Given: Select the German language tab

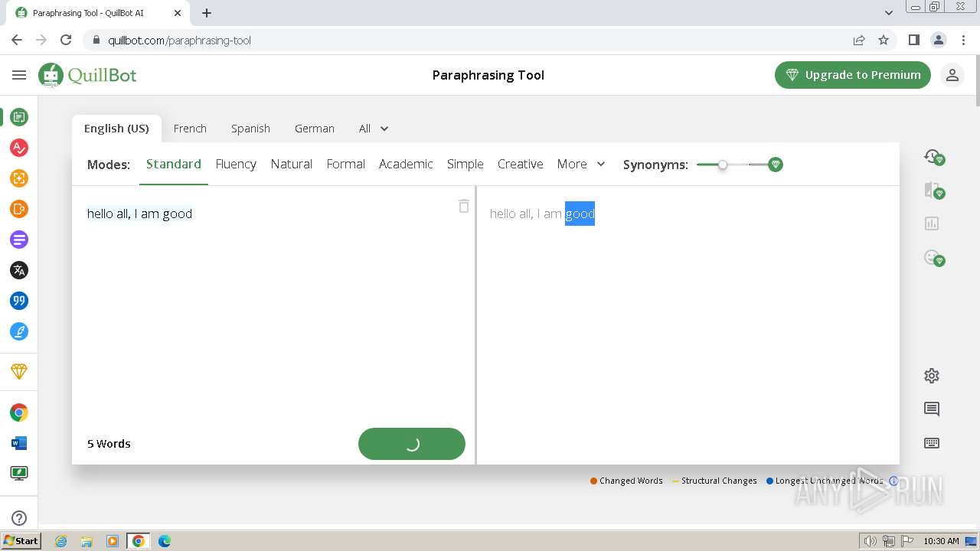Looking at the screenshot, I should click(315, 129).
